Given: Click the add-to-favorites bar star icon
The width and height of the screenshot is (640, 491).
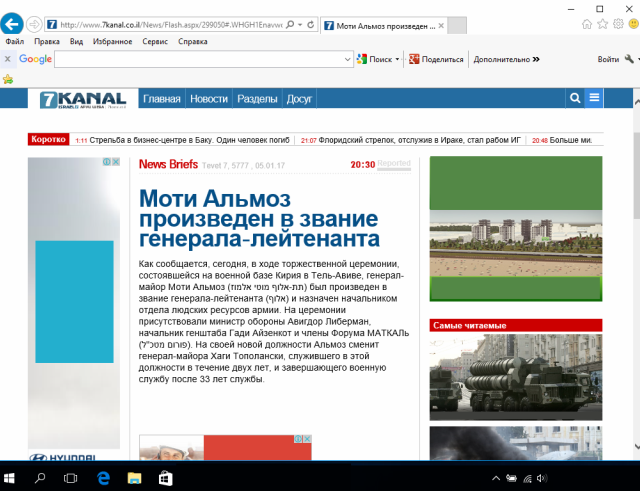Looking at the screenshot, I should coord(8,79).
